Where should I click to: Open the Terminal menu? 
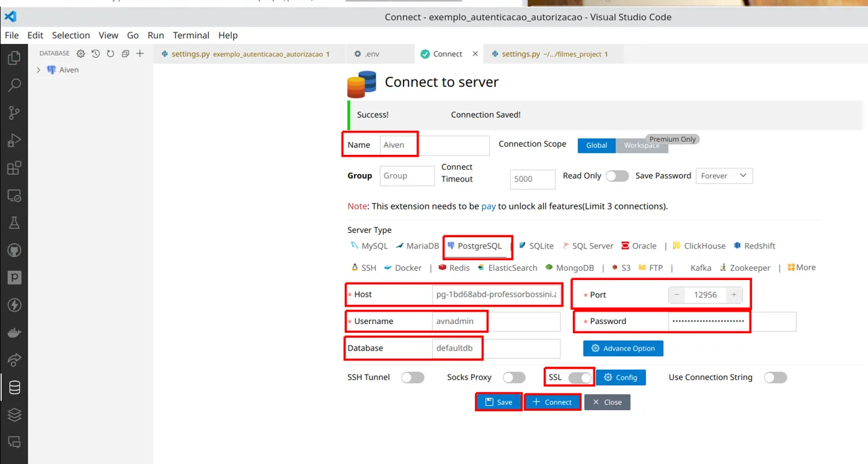191,35
